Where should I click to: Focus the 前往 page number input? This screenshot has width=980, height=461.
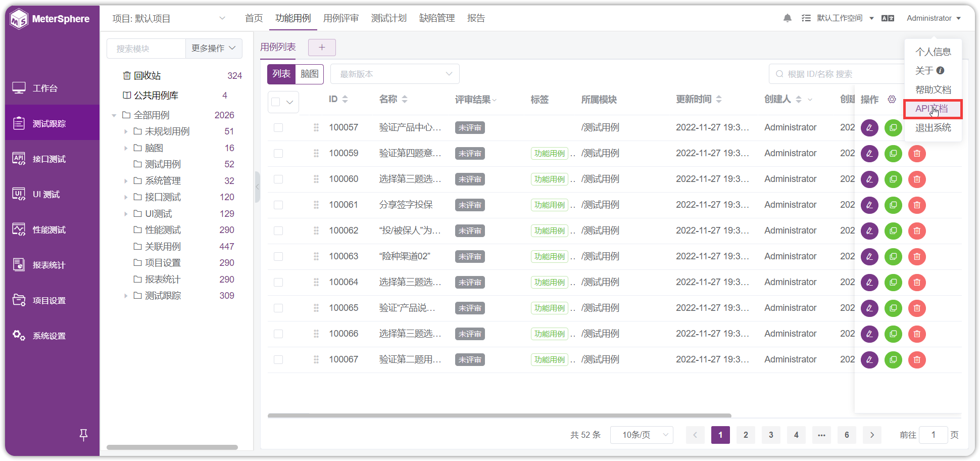[x=933, y=435]
